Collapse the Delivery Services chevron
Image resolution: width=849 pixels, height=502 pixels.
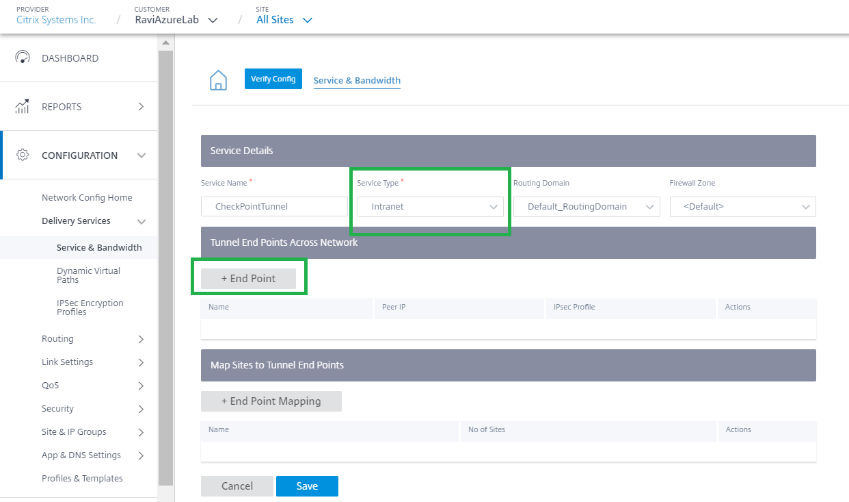point(141,221)
